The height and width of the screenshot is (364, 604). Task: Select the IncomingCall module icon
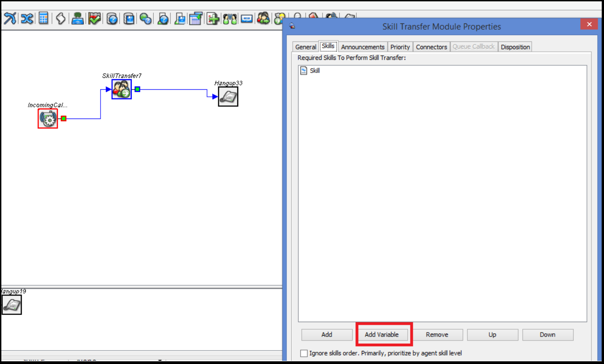coord(47,118)
